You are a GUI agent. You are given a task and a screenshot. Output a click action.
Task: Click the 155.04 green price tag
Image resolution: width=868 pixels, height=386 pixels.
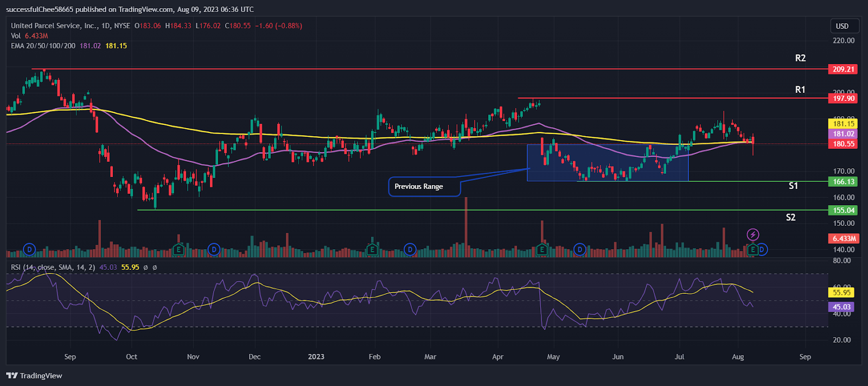[x=844, y=210]
